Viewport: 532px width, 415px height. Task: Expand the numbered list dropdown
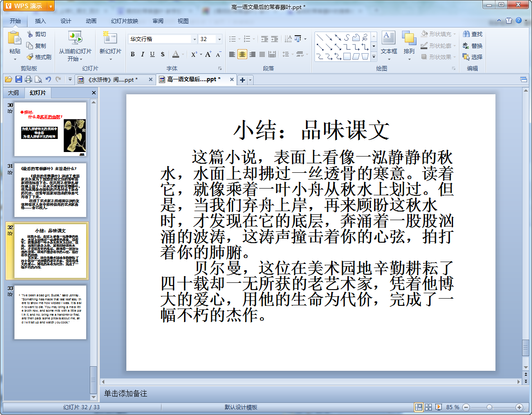point(254,39)
